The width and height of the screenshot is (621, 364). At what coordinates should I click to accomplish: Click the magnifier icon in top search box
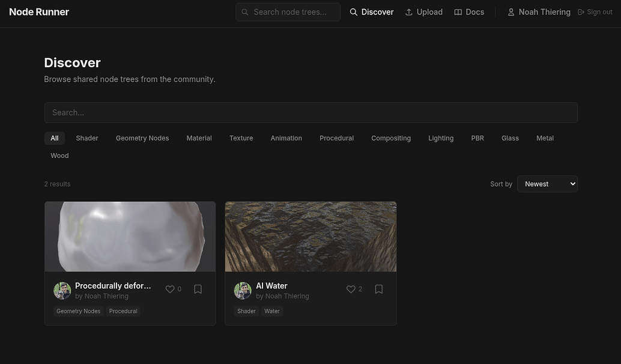pos(245,12)
